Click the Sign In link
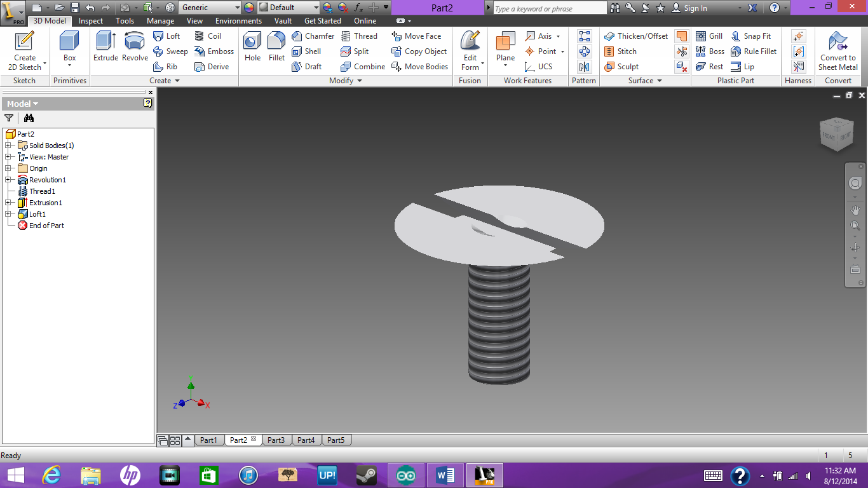The width and height of the screenshot is (868, 488). coord(695,8)
